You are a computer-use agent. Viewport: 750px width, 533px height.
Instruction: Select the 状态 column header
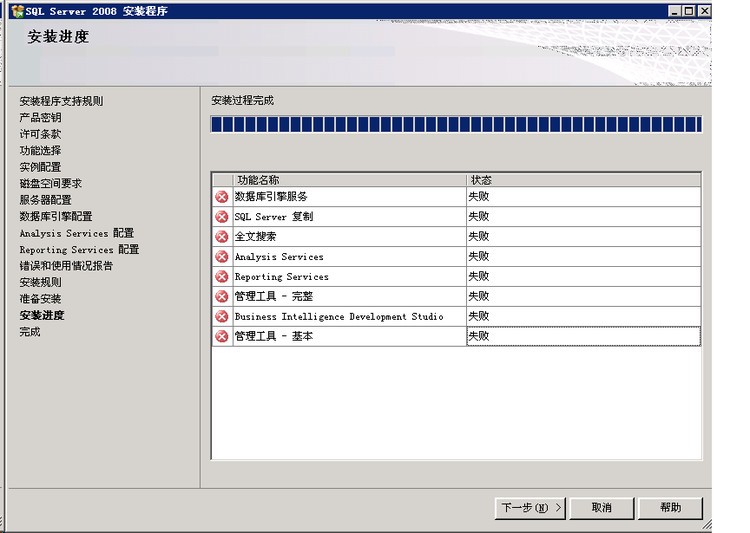(x=584, y=180)
